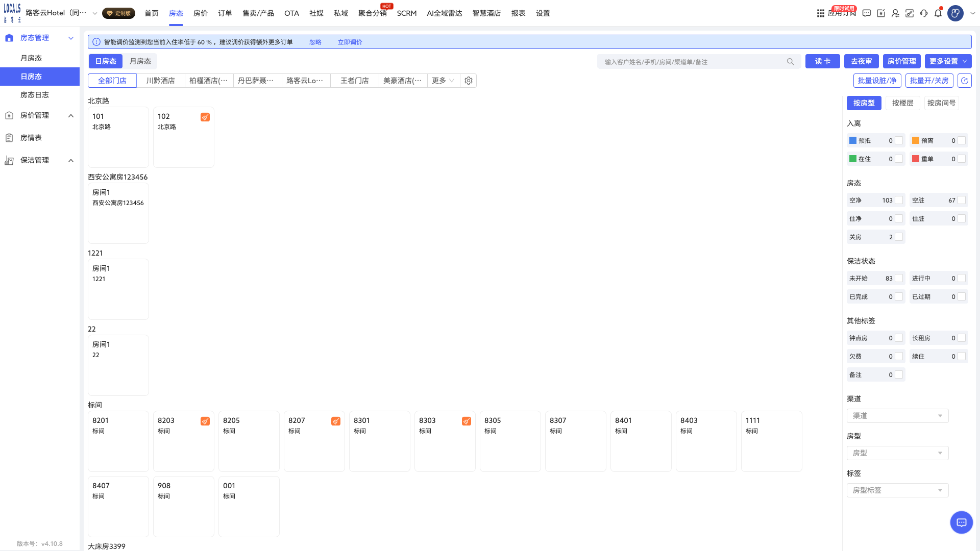Open the yen billing note icon
Image resolution: width=980 pixels, height=551 pixels.
coord(881,13)
